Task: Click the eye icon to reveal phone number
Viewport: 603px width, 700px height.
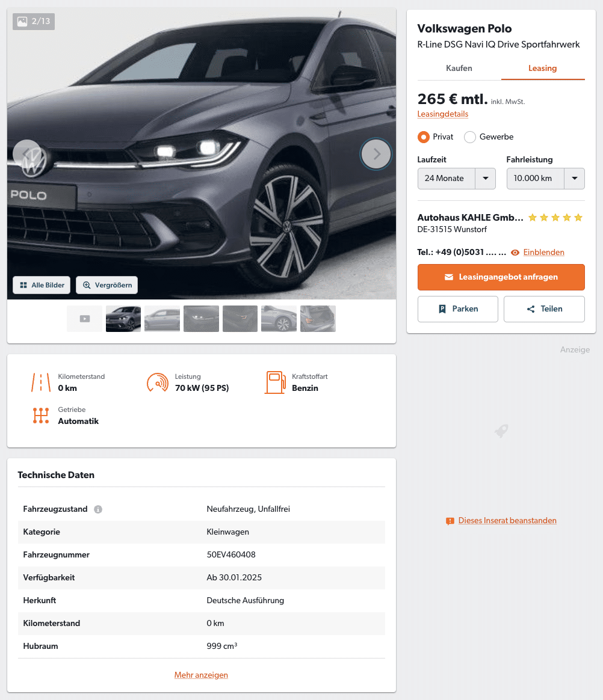Action: [515, 253]
